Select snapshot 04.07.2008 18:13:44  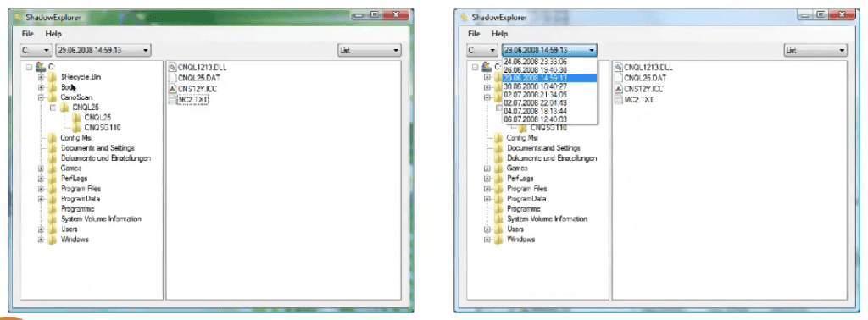pyautogui.click(x=549, y=111)
